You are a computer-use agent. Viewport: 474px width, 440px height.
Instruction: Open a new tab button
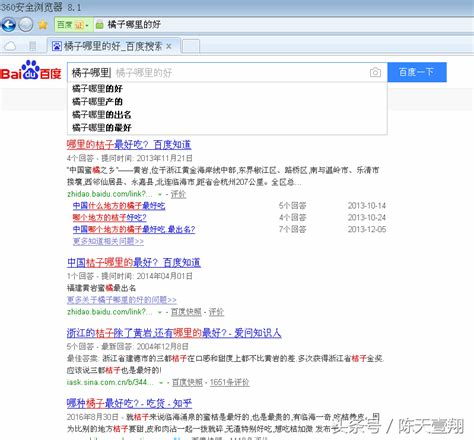point(191,46)
